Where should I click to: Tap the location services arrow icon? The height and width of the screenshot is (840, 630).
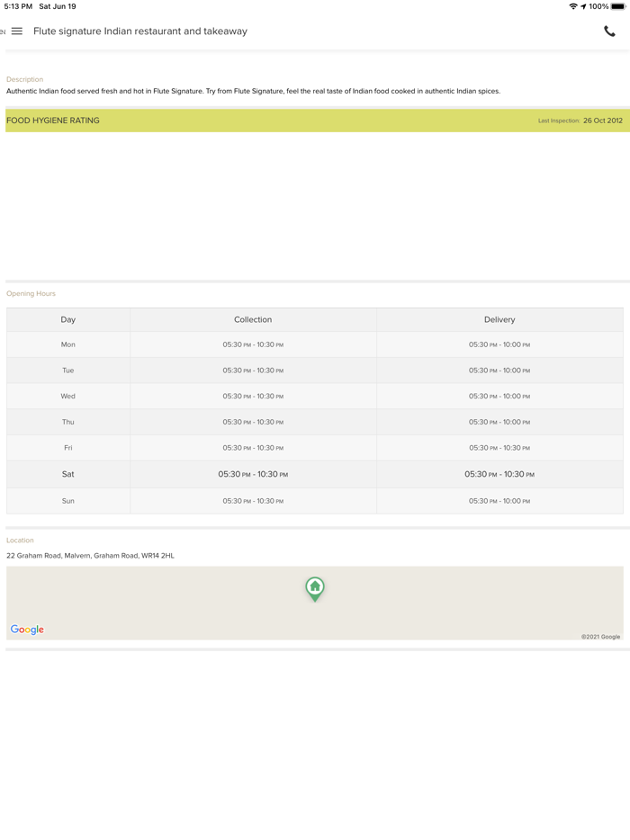click(x=583, y=6)
